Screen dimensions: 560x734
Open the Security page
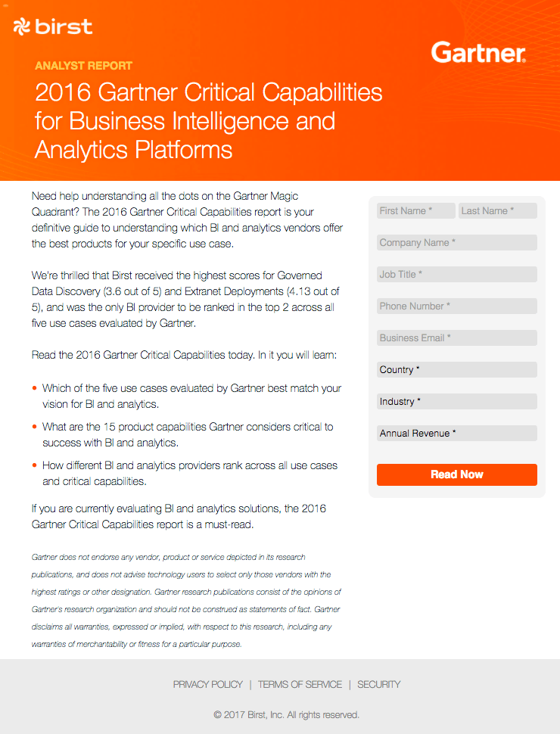379,683
